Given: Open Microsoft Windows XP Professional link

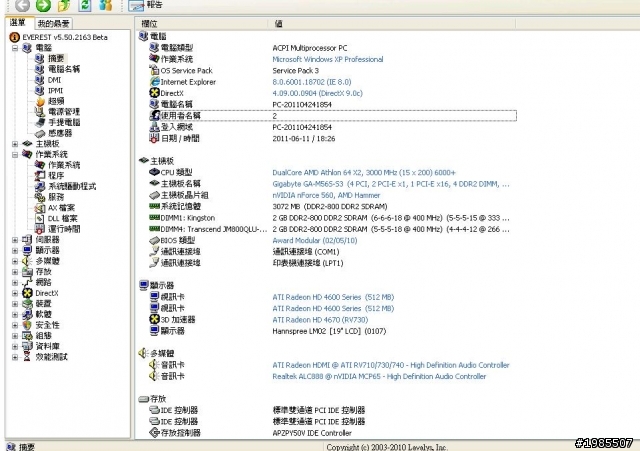Looking at the screenshot, I should pyautogui.click(x=328, y=59).
